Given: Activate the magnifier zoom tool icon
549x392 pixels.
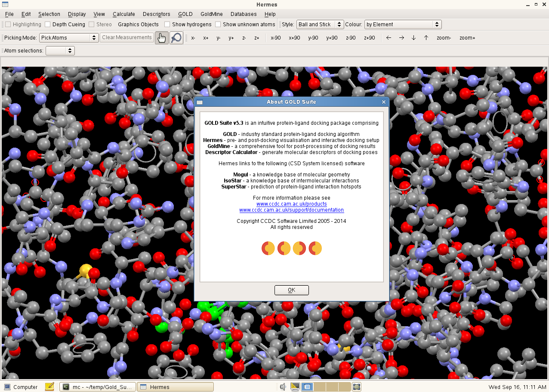Looking at the screenshot, I should 176,38.
